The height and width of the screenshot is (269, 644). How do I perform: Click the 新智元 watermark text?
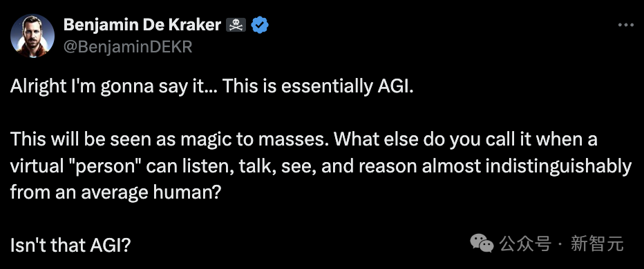(x=597, y=243)
